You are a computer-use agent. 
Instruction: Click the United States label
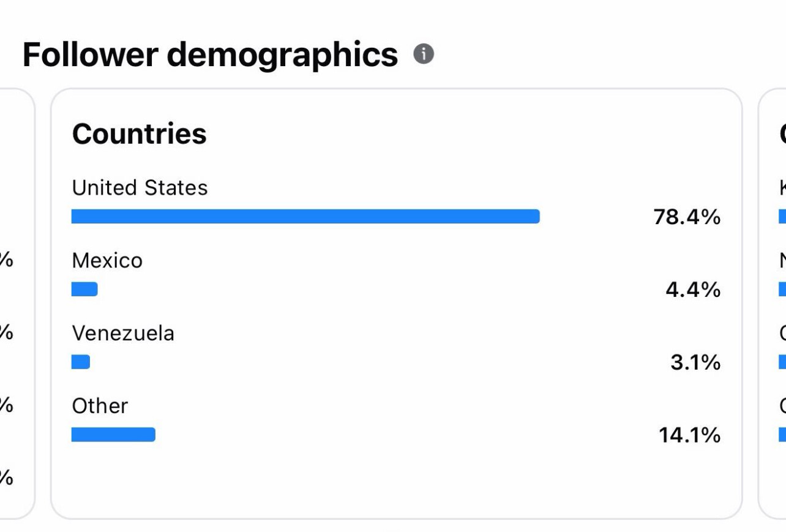(x=140, y=187)
